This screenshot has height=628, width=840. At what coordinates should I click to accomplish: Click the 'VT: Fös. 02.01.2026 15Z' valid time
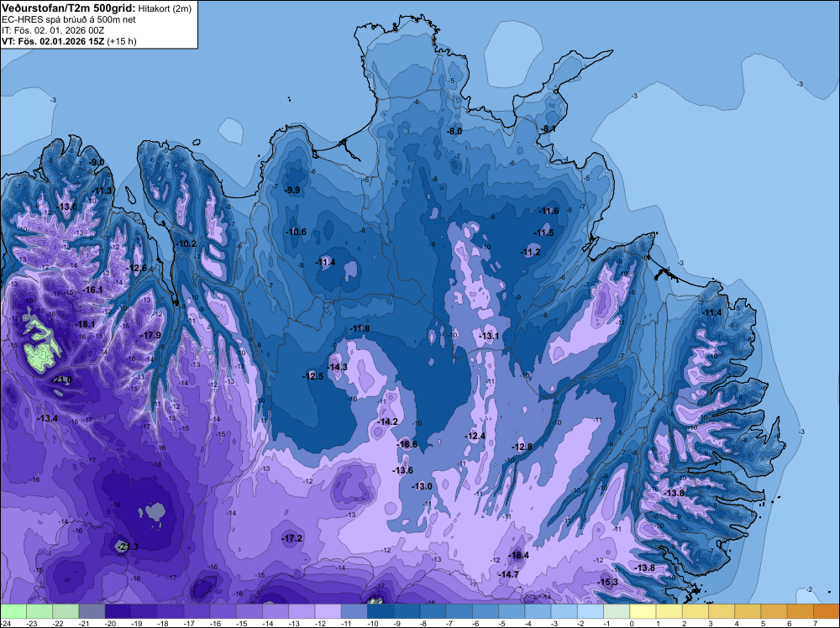[53, 41]
